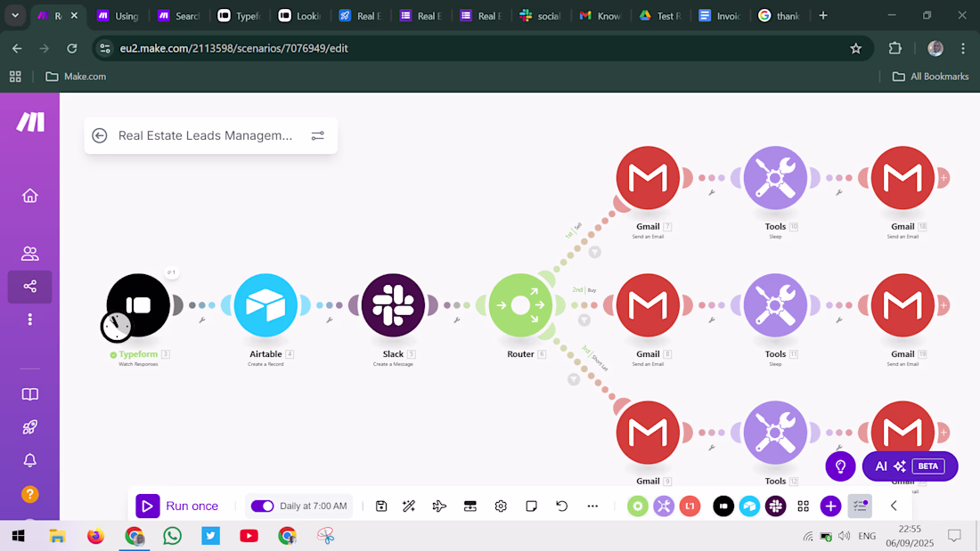Image resolution: width=980 pixels, height=551 pixels.
Task: Click the Undo arrow in toolbar
Action: [x=562, y=506]
